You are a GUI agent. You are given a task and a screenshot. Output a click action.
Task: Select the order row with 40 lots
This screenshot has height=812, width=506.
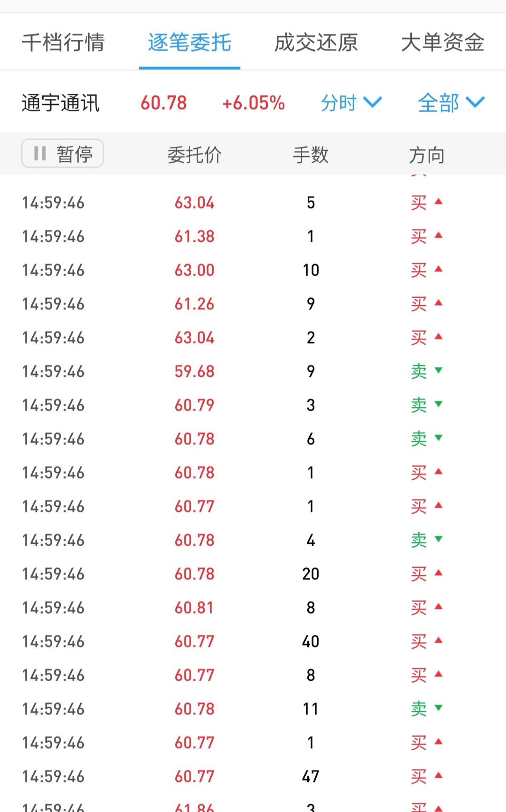[x=253, y=641]
